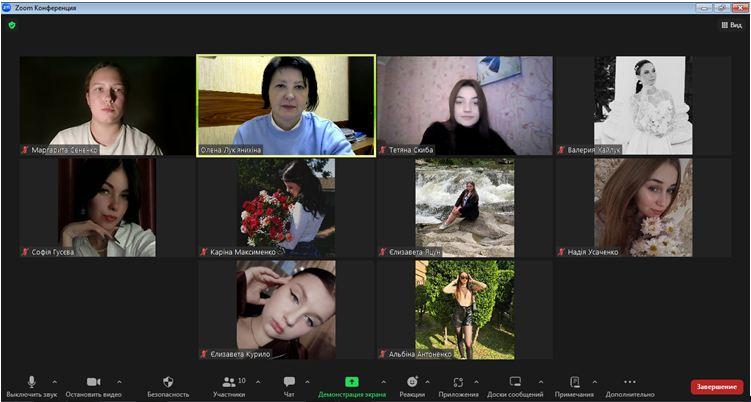Expand share options arrow beside Демонстрация экрана

pyautogui.click(x=383, y=382)
